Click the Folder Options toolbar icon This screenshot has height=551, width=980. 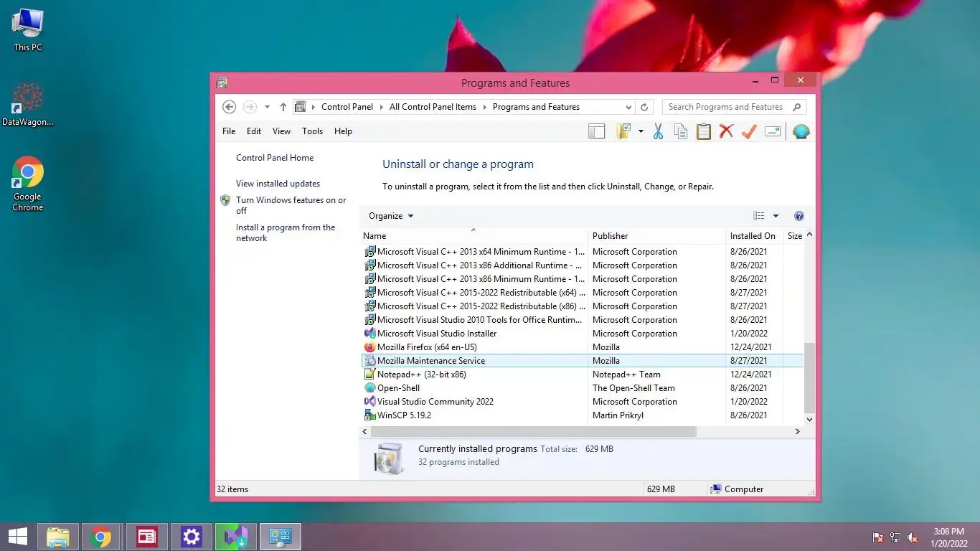(x=623, y=131)
